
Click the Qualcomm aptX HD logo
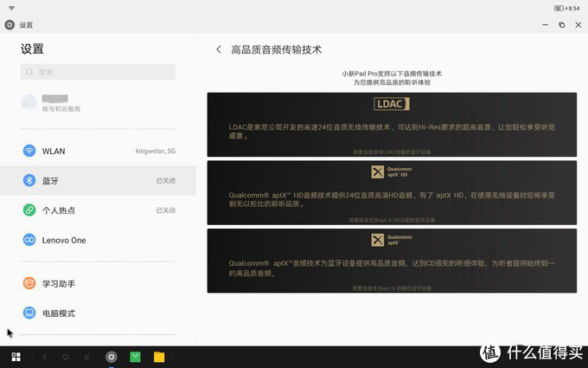[x=392, y=172]
